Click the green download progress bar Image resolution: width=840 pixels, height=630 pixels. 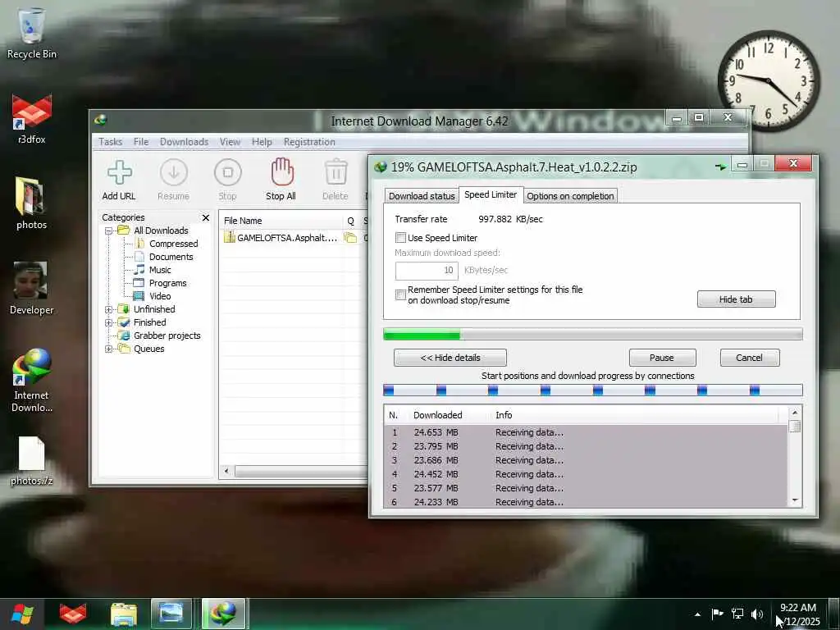click(592, 335)
